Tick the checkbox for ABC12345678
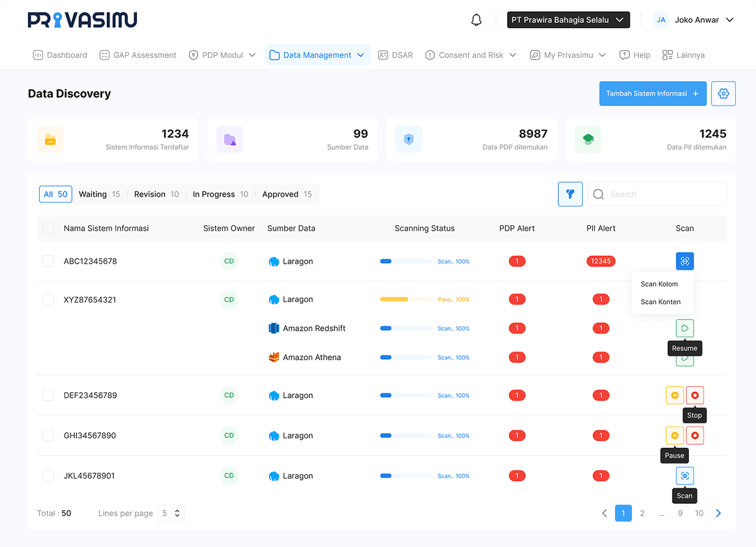The width and height of the screenshot is (756, 547). [x=48, y=261]
